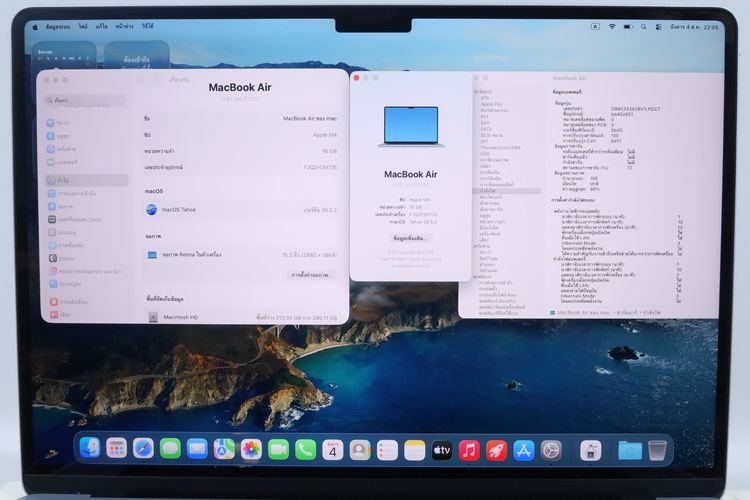This screenshot has width=750, height=500.
Task: Open Calendar showing date 4
Action: pos(333,450)
